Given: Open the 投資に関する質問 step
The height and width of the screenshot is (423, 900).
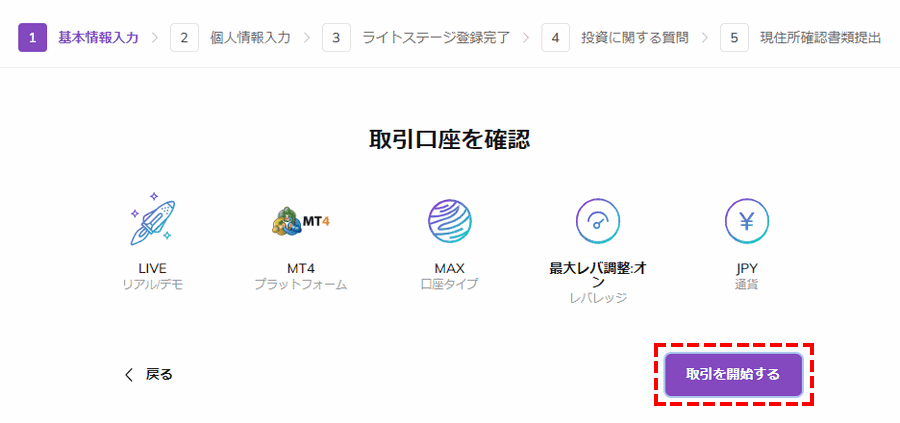Looking at the screenshot, I should 635,38.
